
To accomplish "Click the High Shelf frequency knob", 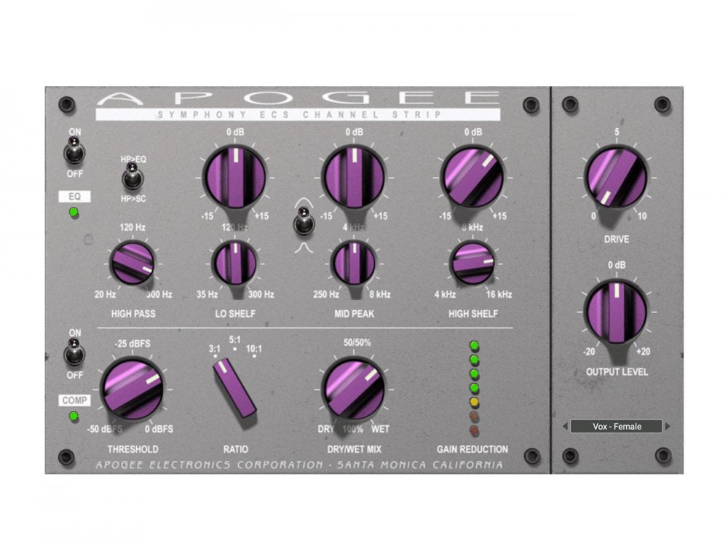I will click(472, 263).
